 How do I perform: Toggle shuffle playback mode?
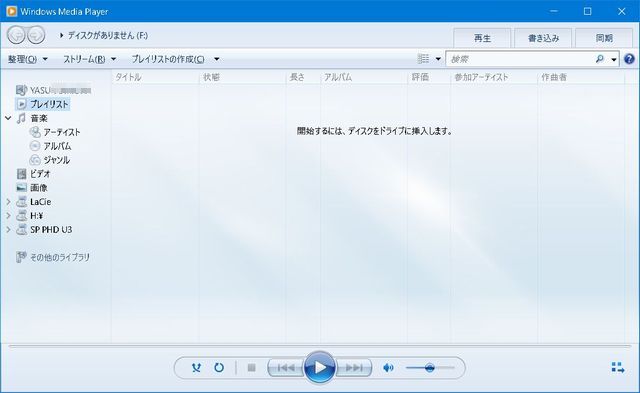(196, 368)
